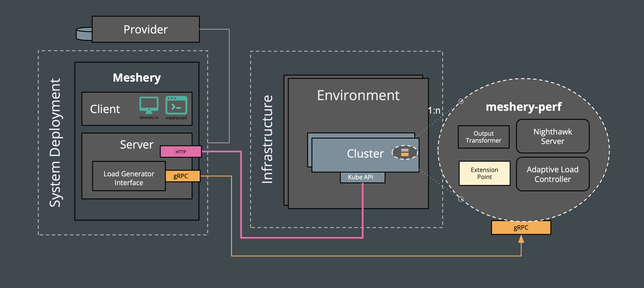The image size is (644, 288).
Task: Click the meshery-perf heading
Action: coord(524,107)
